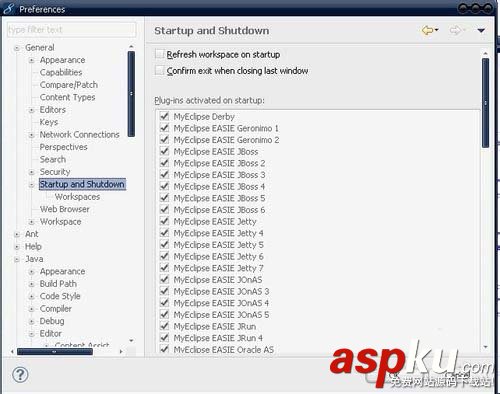Select Editor under Java
The image size is (500, 394).
(x=50, y=333)
